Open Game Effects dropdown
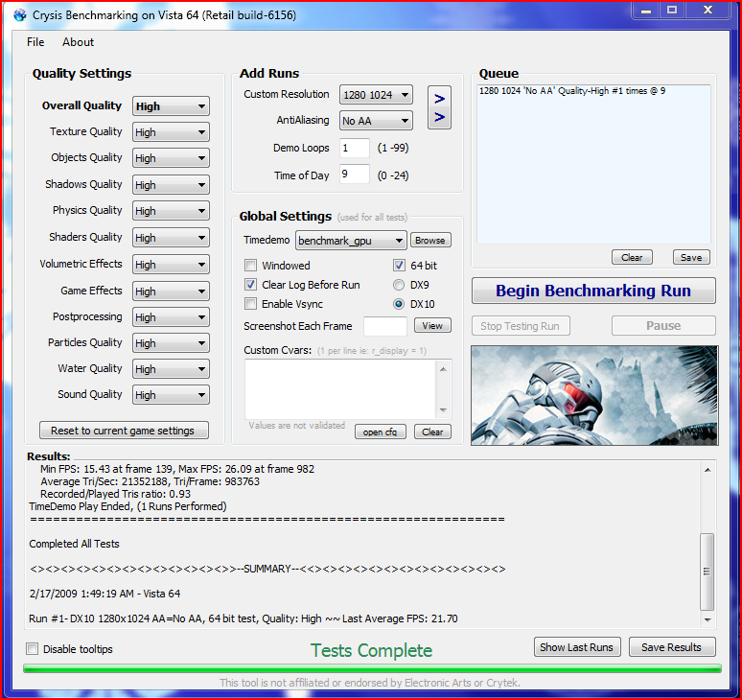The width and height of the screenshot is (742, 700). click(x=171, y=292)
